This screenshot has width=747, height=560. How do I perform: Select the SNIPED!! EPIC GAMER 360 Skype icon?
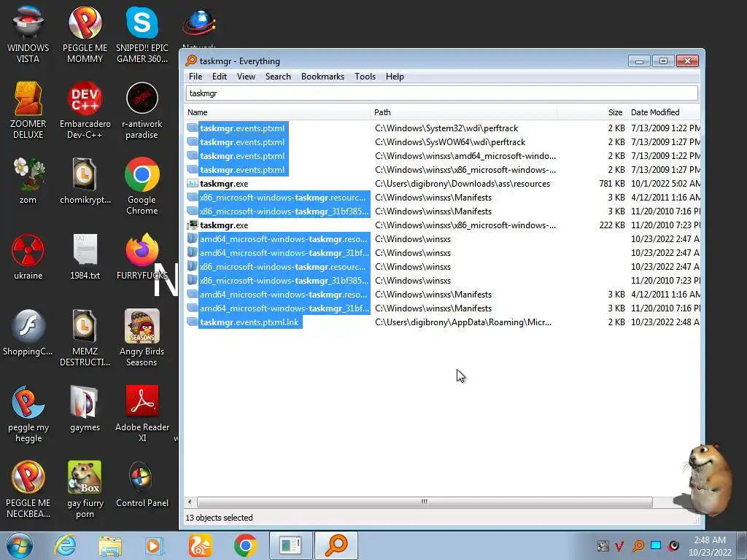(142, 34)
